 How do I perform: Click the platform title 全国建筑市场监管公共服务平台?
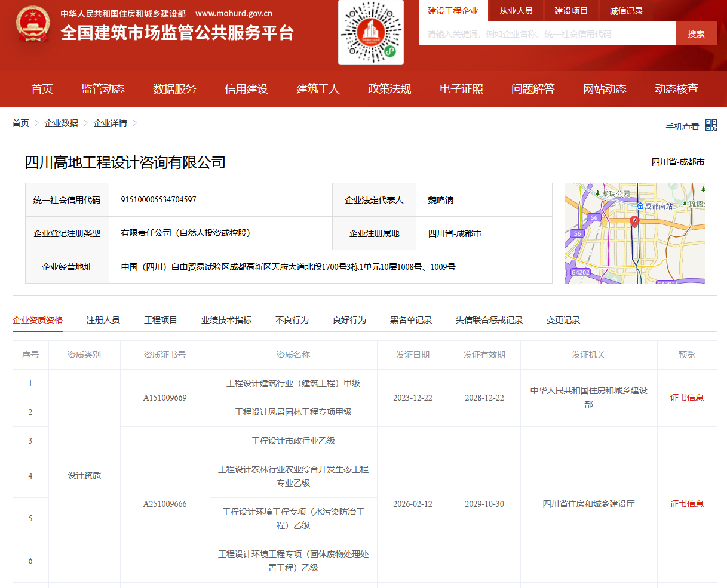[x=177, y=33]
